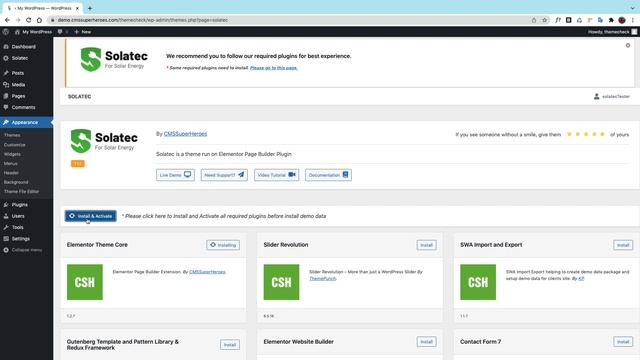
Task: Open Customize submenu item
Action: coord(15,145)
